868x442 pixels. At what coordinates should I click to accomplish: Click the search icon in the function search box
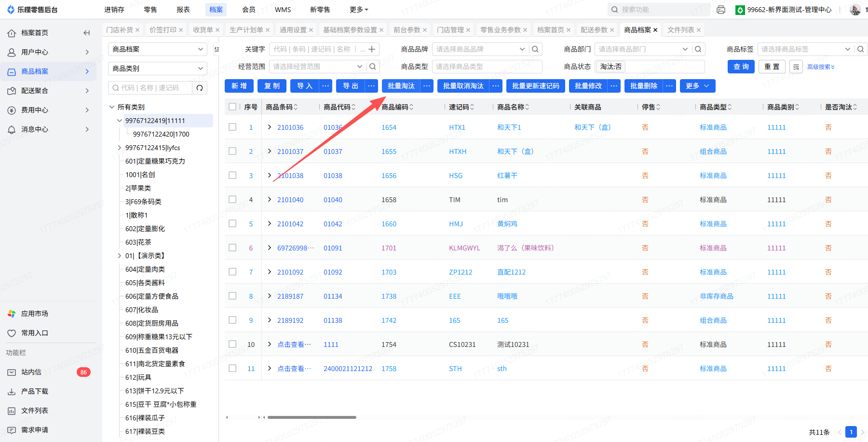click(x=614, y=10)
